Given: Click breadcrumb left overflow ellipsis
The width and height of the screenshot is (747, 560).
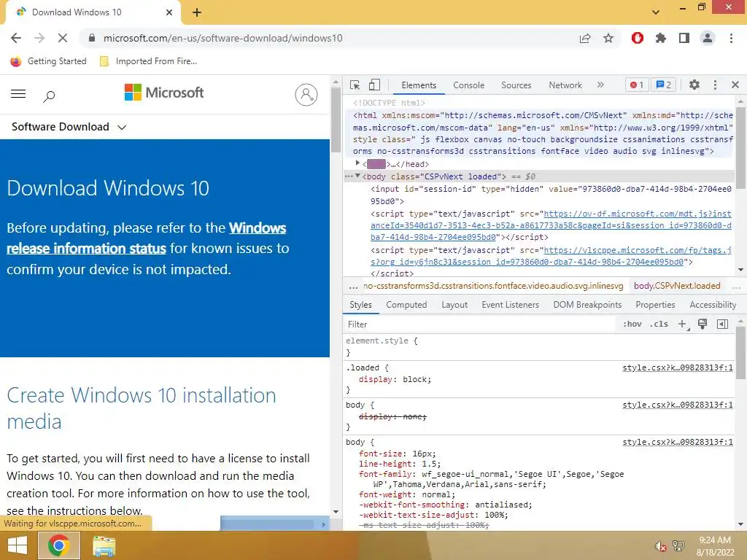Looking at the screenshot, I should click(x=353, y=287).
